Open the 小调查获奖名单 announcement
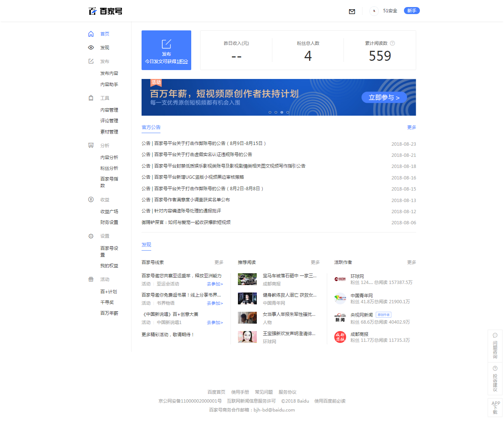Viewport: 504px width, 423px height. tap(186, 200)
